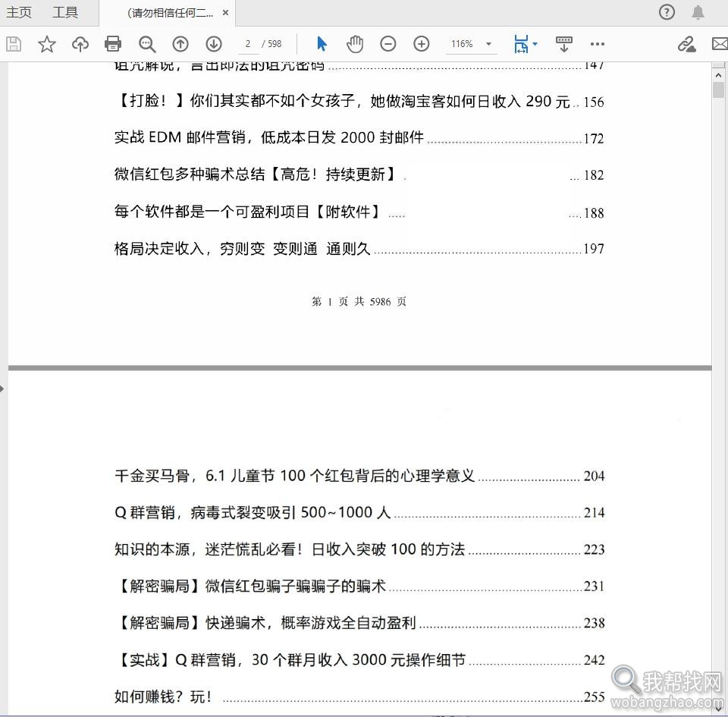Viewport: 728px width, 717px height.
Task: Activate the hand pan tool
Action: pos(355,44)
